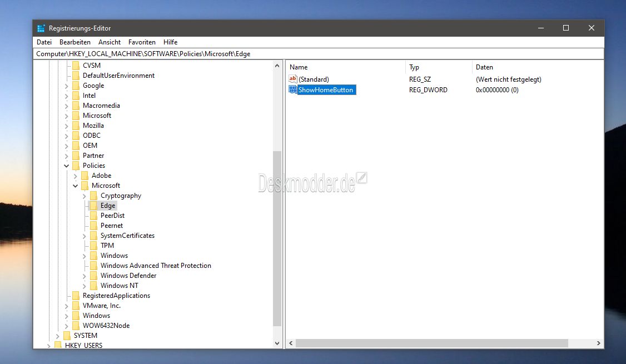Click the Partner folder icon
626x364 pixels.
[76, 155]
